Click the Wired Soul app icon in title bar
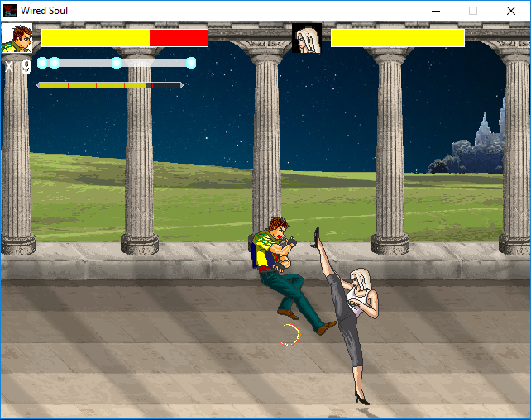Image resolution: width=531 pixels, height=420 pixels. click(10, 11)
